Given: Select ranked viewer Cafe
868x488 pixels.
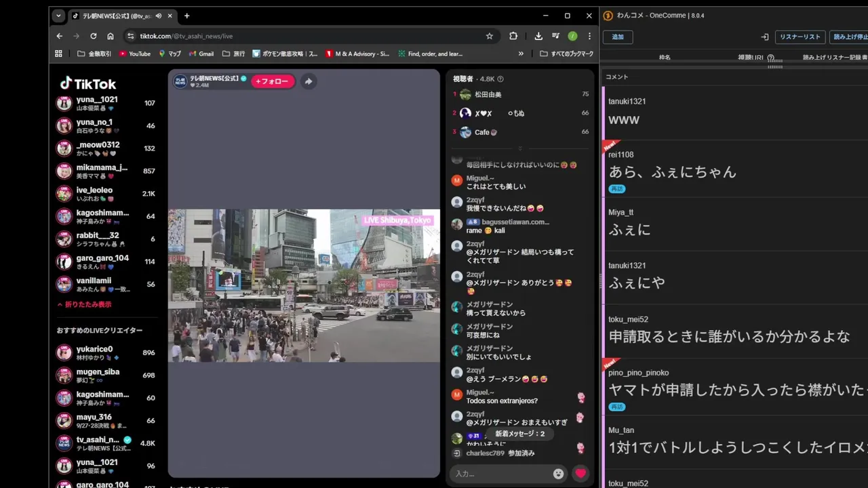Looking at the screenshot, I should tap(520, 132).
